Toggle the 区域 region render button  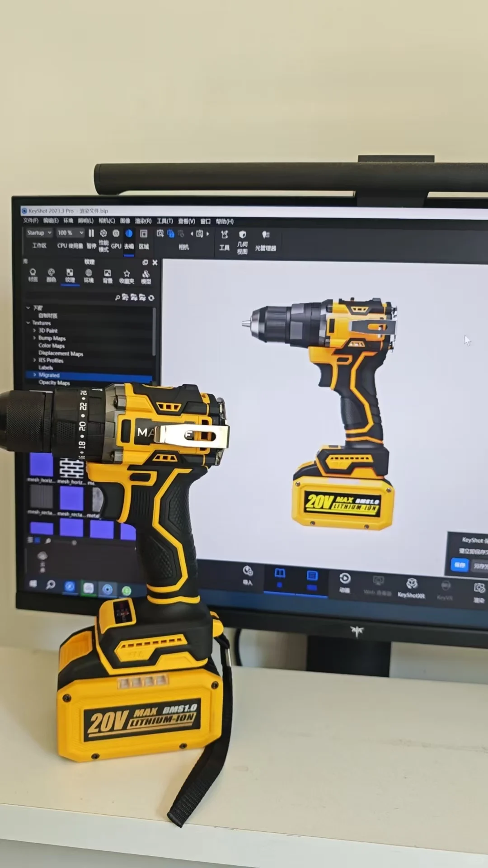click(144, 239)
